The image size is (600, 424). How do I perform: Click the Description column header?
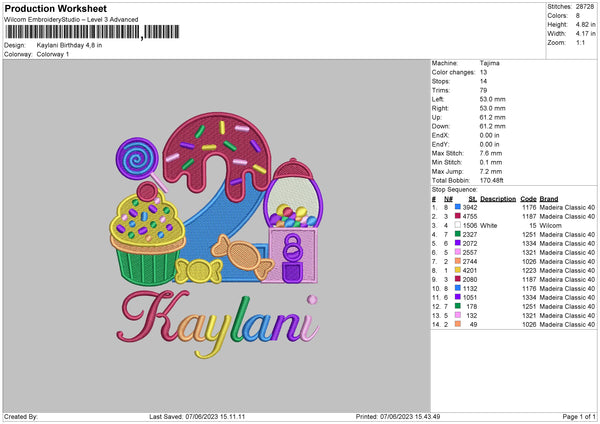point(498,198)
